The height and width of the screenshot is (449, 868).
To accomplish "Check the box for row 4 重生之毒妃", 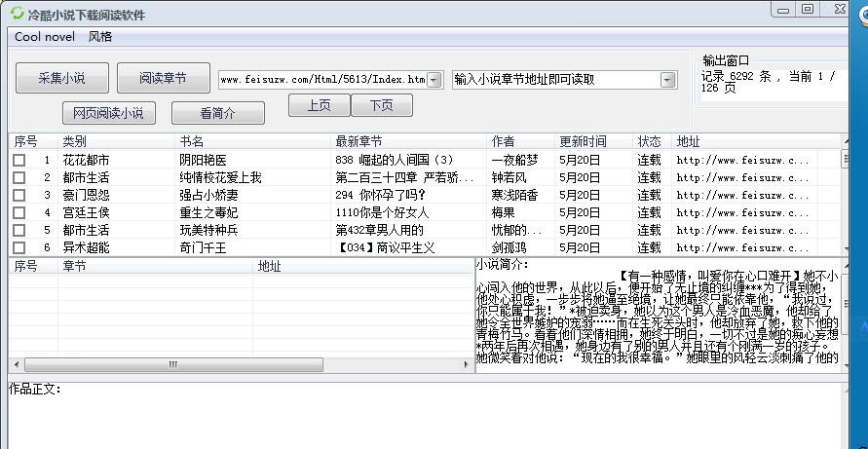I will click(x=19, y=213).
